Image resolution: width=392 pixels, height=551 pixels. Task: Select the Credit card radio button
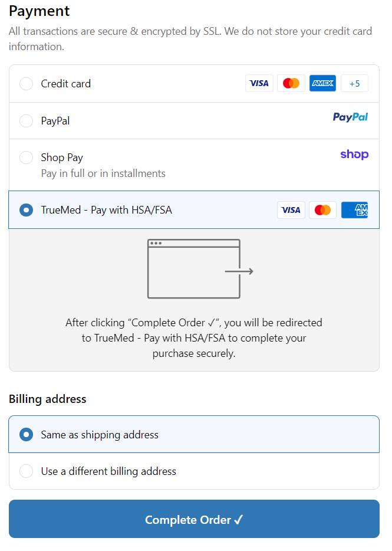(27, 84)
